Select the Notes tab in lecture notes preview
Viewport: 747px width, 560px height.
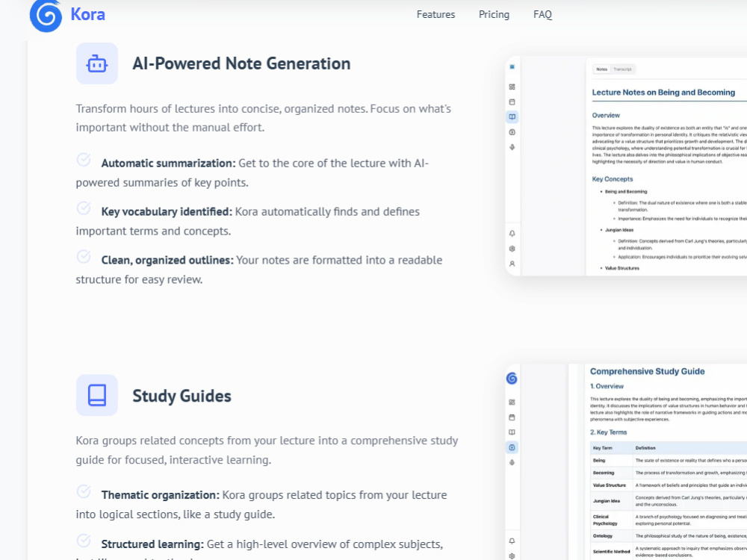pos(601,69)
